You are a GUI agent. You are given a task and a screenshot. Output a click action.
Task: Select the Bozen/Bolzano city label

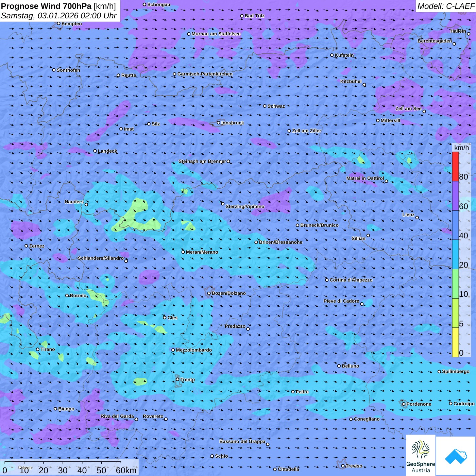(228, 293)
